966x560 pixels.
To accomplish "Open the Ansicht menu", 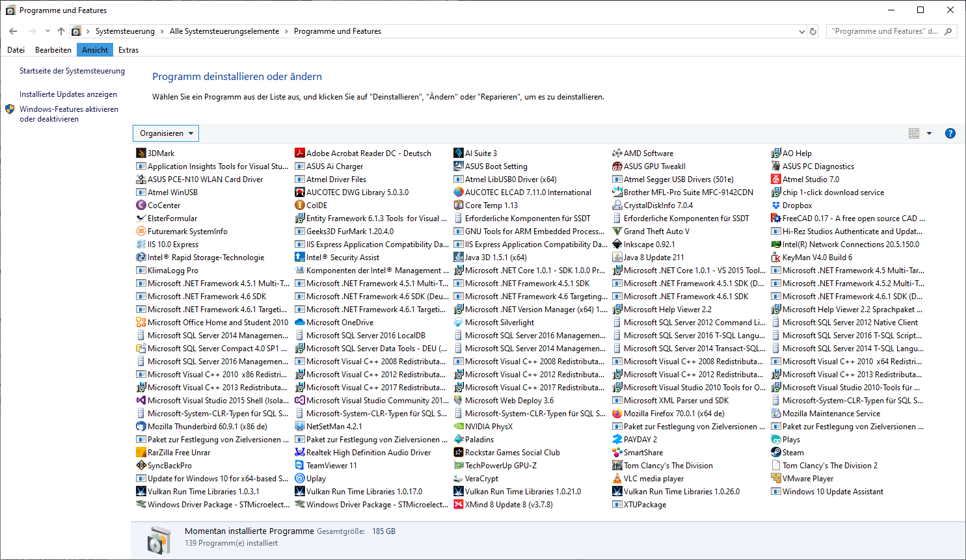I will (x=95, y=50).
